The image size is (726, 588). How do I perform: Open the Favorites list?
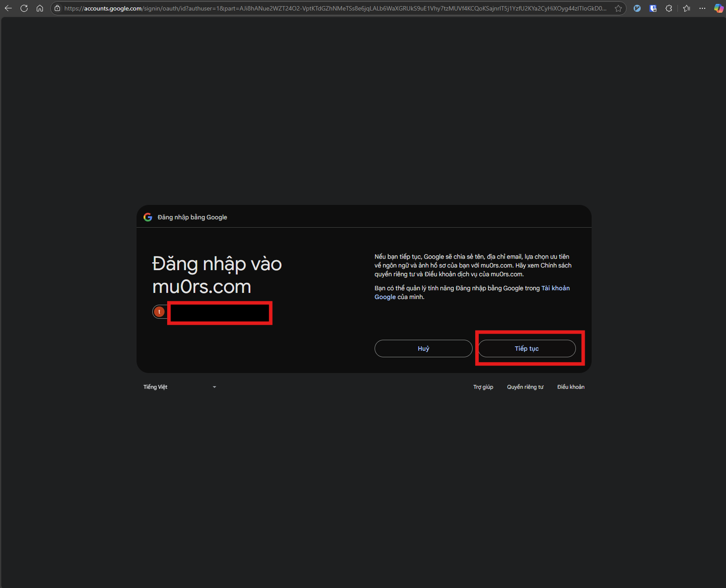(x=687, y=8)
